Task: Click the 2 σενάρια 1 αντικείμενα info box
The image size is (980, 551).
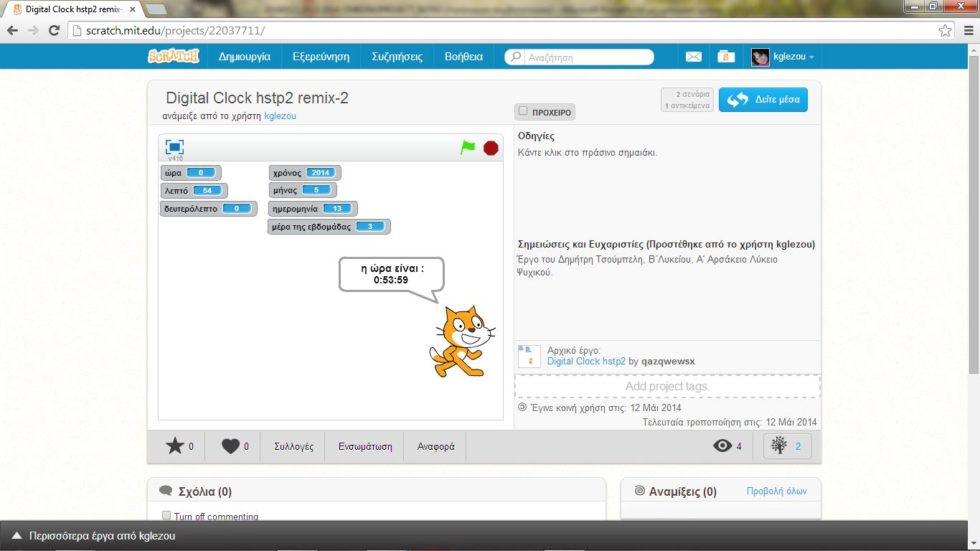Action: pos(687,100)
